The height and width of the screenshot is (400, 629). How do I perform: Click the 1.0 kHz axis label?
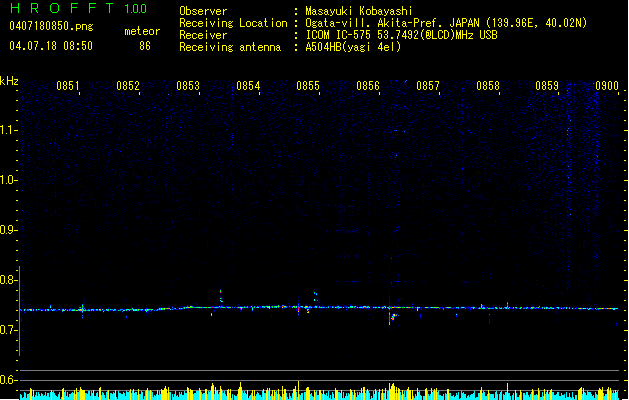click(x=8, y=180)
